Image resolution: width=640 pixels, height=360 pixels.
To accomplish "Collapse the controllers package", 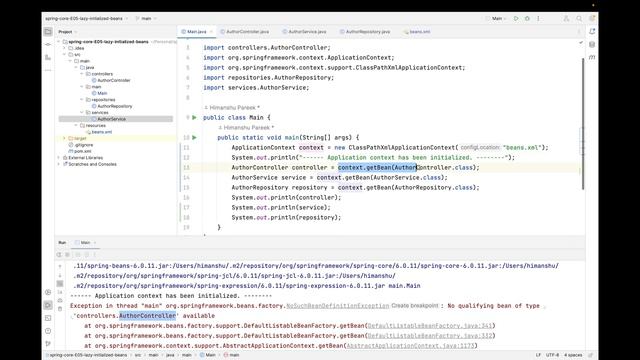I will coord(82,74).
